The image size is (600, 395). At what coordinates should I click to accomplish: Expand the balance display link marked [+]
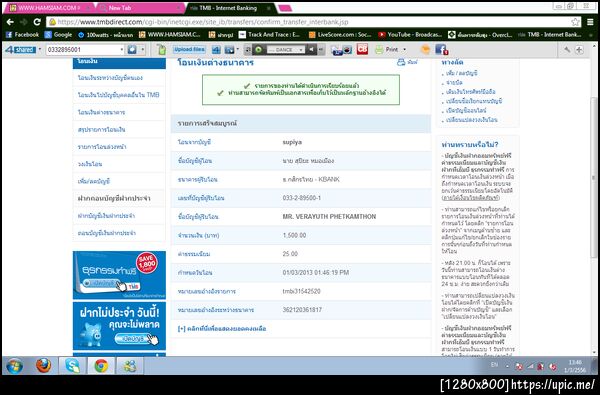[222, 328]
